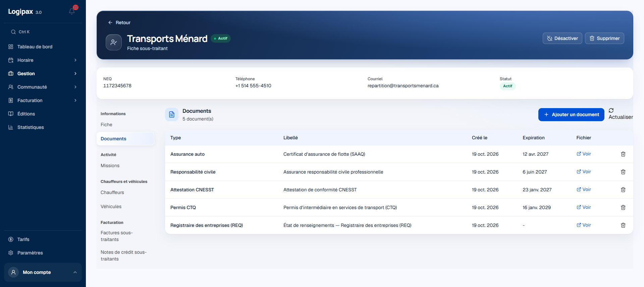644x287 pixels.
Task: Delete the Assurance auto document
Action: [623, 154]
